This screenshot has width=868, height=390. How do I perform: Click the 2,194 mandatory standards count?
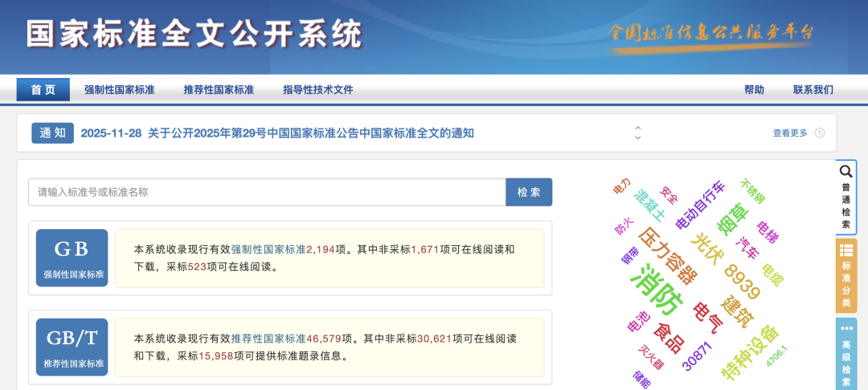[321, 249]
